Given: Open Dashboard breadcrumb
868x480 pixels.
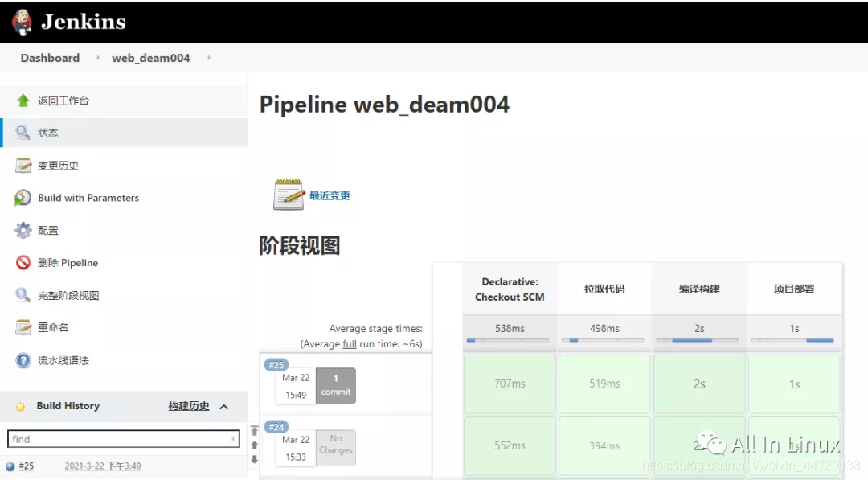Looking at the screenshot, I should 50,58.
